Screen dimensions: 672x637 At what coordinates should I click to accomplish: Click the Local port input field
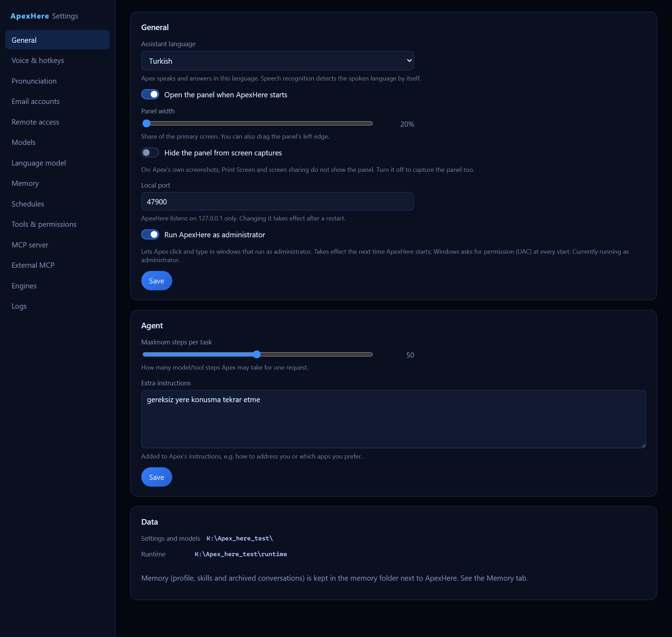tap(278, 202)
